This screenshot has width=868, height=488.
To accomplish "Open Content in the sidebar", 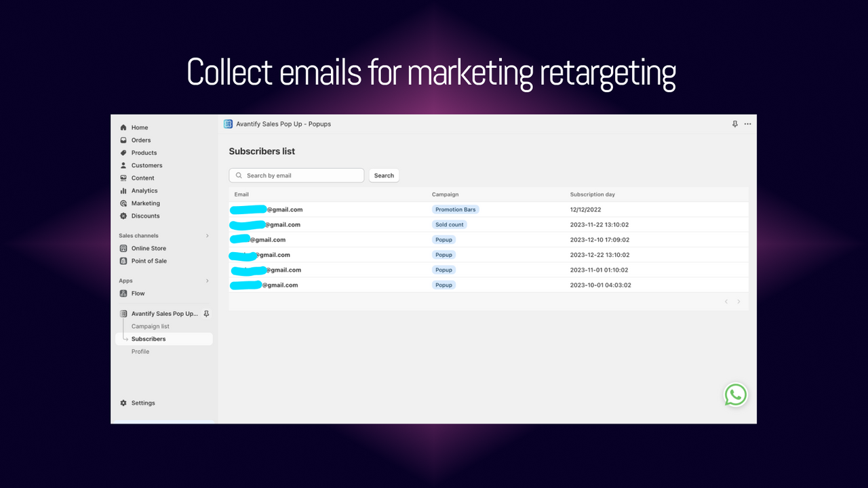I will (143, 178).
